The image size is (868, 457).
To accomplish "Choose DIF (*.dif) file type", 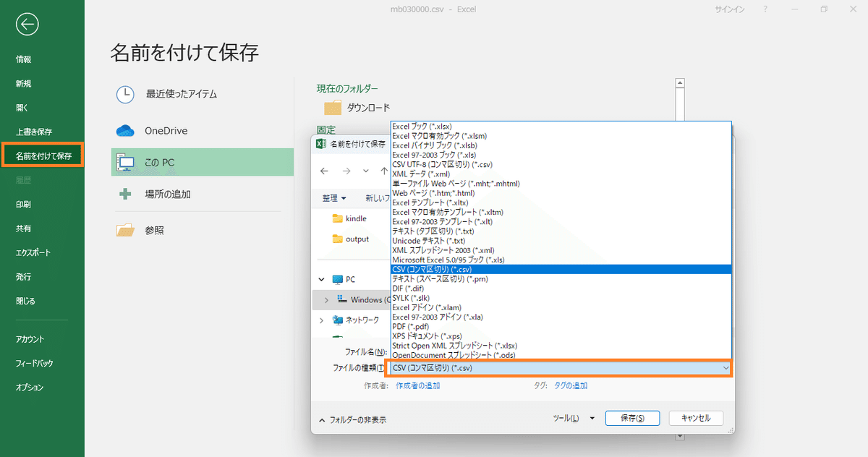I will 561,289.
